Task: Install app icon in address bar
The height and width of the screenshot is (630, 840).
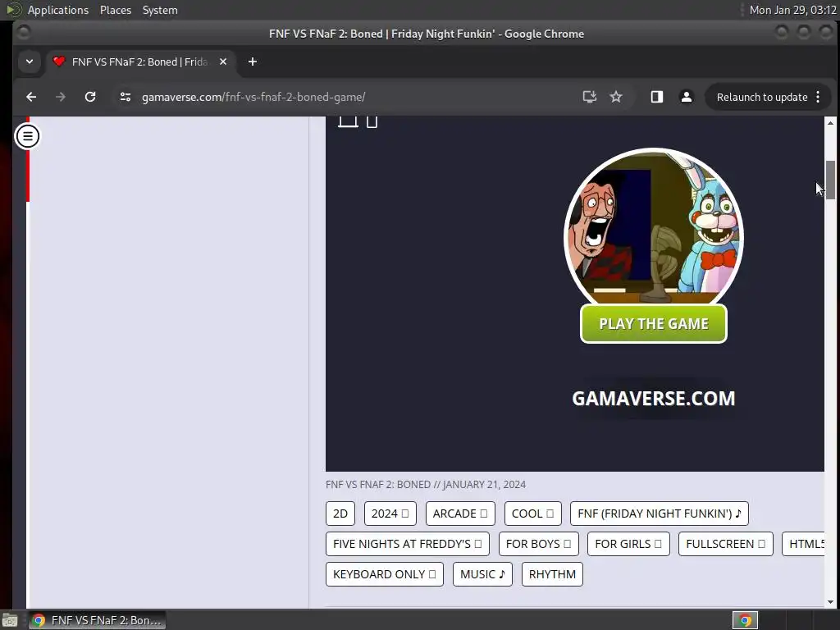Action: tap(589, 97)
